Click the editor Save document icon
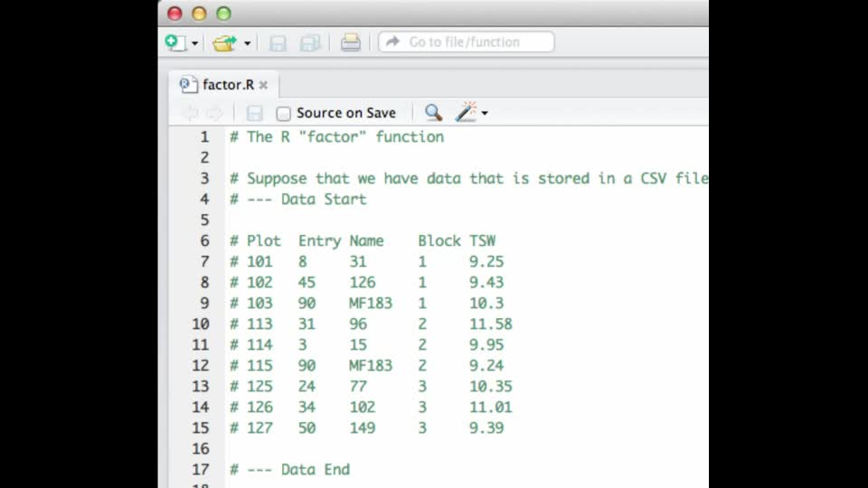 pos(255,113)
